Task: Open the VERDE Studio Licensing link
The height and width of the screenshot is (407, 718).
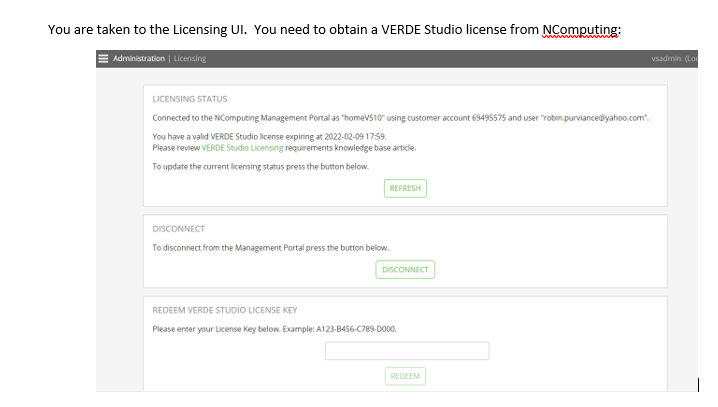Action: pos(242,148)
